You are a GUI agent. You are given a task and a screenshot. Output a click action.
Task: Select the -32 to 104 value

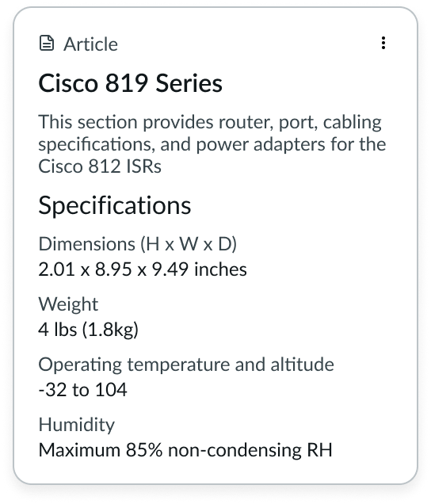pos(82,390)
